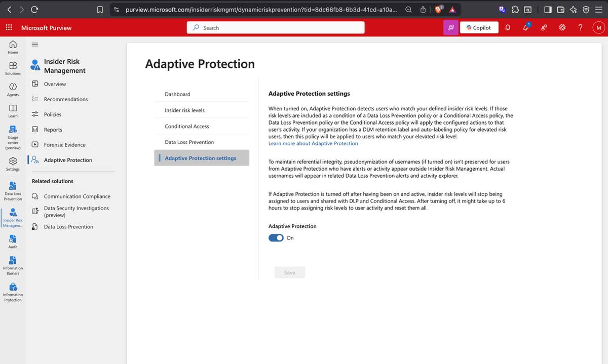Open reading-list search toolbar icon
The width and height of the screenshot is (608, 364).
(x=528, y=9)
